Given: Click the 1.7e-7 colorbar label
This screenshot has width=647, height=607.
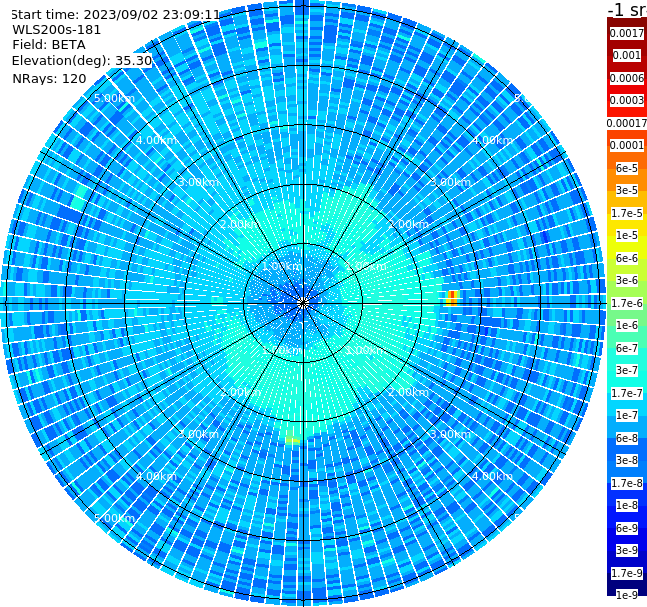Looking at the screenshot, I should (x=627, y=393).
